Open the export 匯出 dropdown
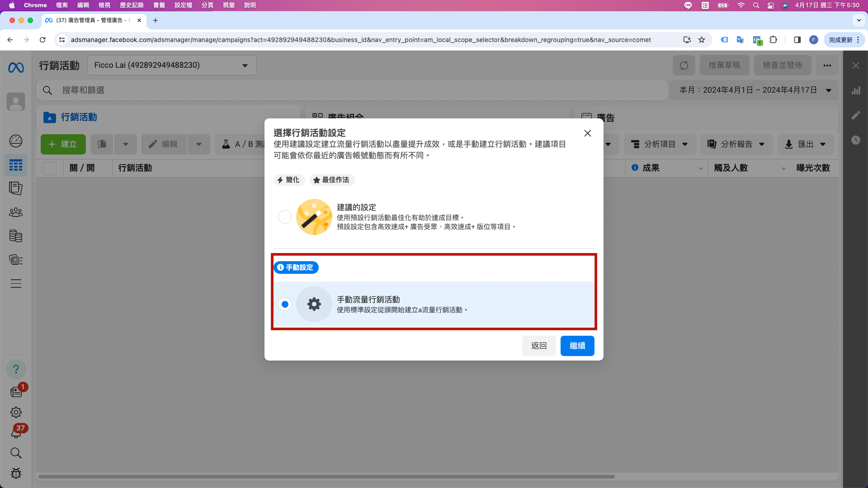 (x=806, y=144)
